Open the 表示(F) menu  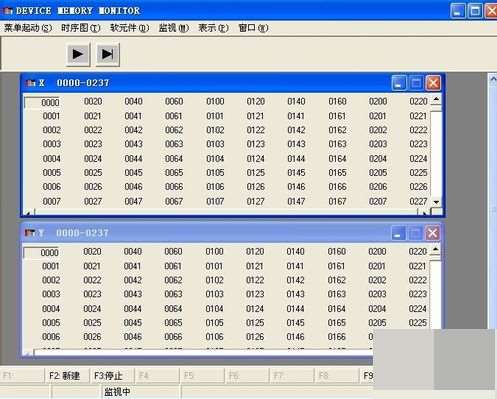point(213,28)
